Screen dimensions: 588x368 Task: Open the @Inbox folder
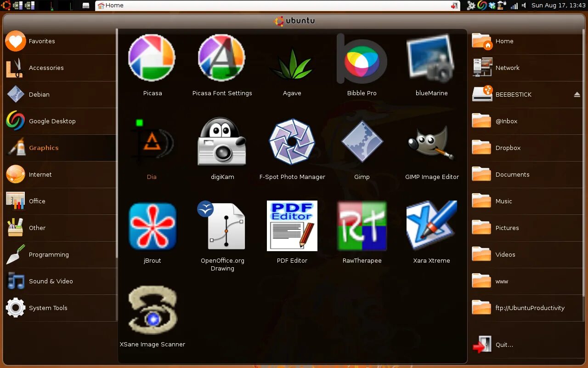point(526,121)
